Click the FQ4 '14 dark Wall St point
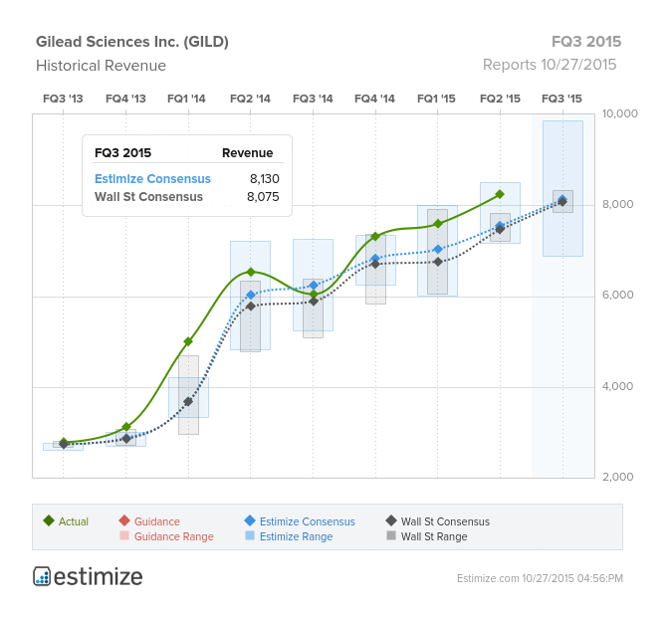Screen dimensions: 672x617 tap(375, 265)
